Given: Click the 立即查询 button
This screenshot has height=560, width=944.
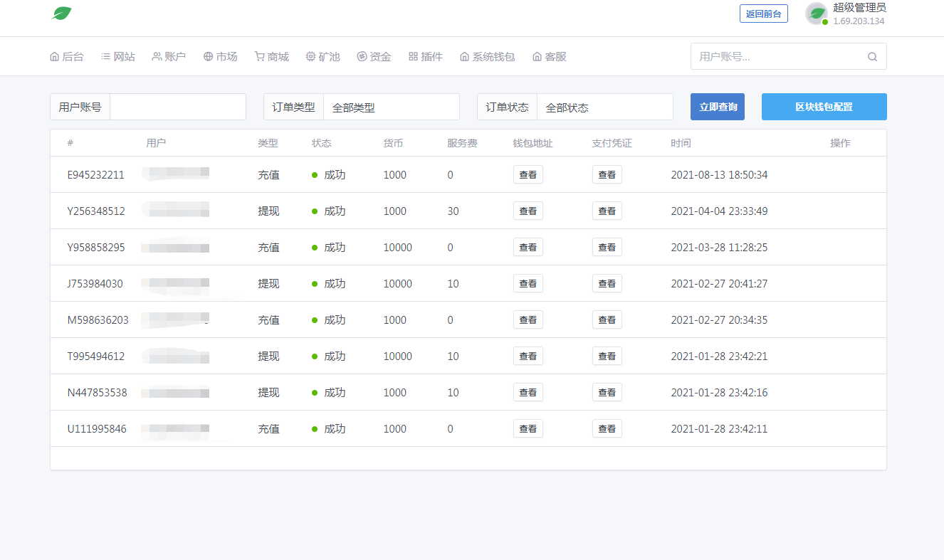Looking at the screenshot, I should [x=718, y=107].
